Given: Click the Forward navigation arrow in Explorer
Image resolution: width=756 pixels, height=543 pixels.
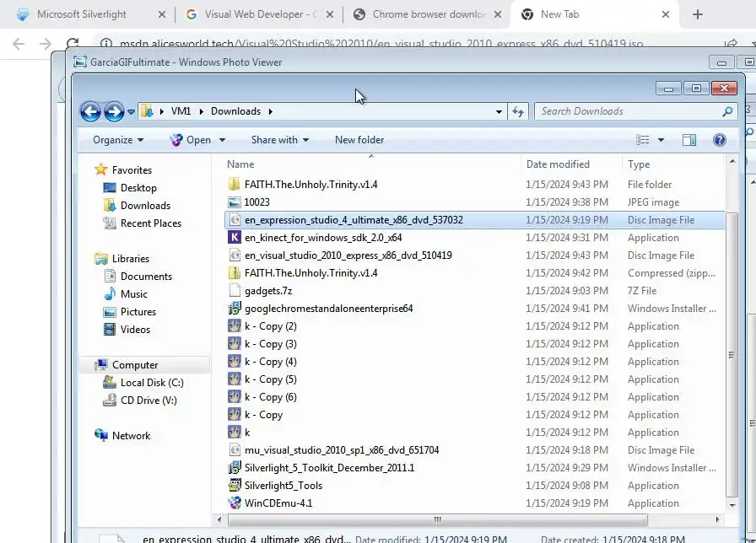Looking at the screenshot, I should tap(114, 112).
